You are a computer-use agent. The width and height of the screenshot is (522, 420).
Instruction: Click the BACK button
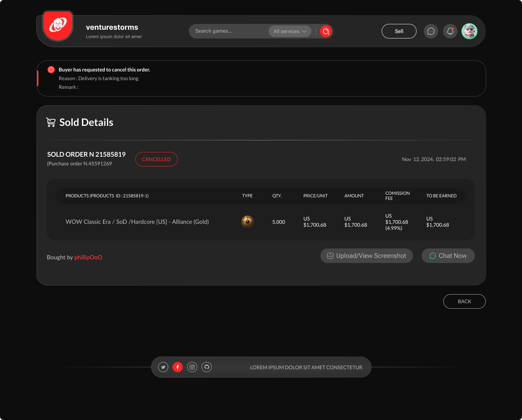click(x=464, y=301)
